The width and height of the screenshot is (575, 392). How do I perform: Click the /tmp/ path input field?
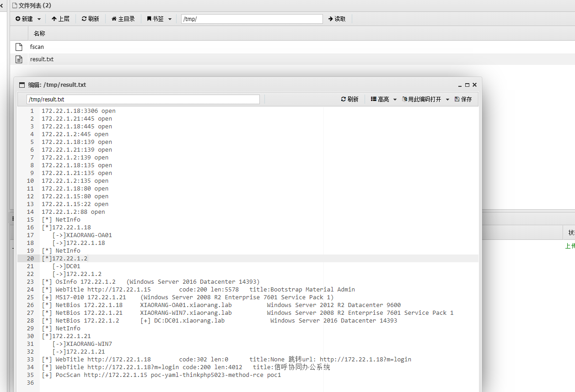click(252, 19)
